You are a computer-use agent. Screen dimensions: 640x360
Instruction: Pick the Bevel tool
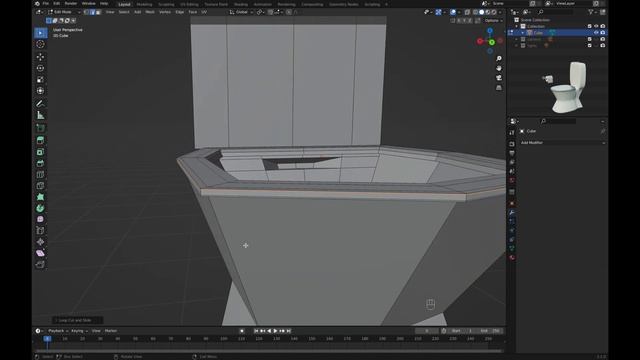pos(40,163)
